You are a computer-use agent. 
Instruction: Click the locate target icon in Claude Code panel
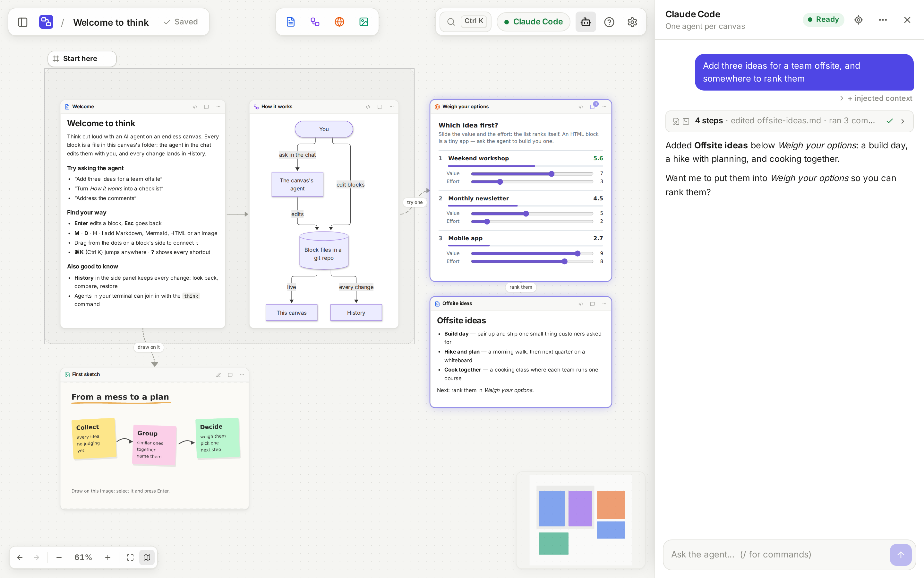pyautogui.click(x=859, y=20)
